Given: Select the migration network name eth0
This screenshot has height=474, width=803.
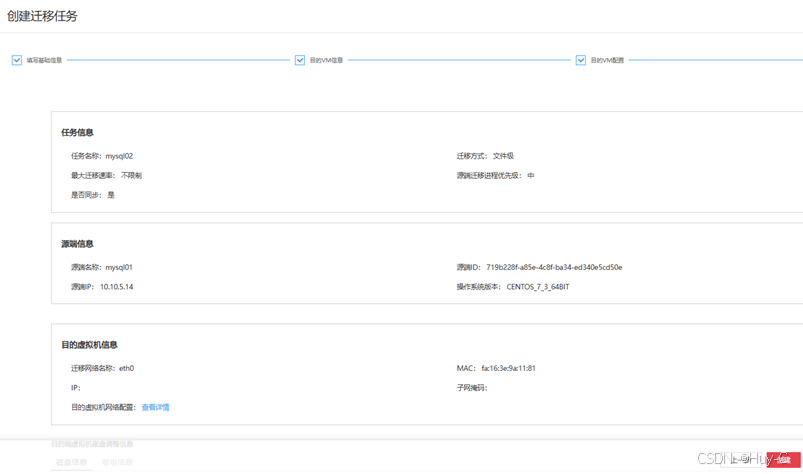Looking at the screenshot, I should point(126,368).
